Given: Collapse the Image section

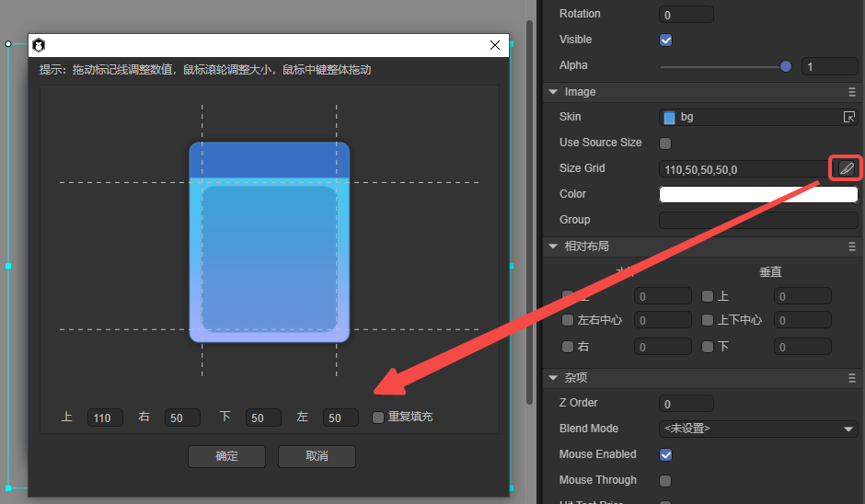Looking at the screenshot, I should point(553,92).
